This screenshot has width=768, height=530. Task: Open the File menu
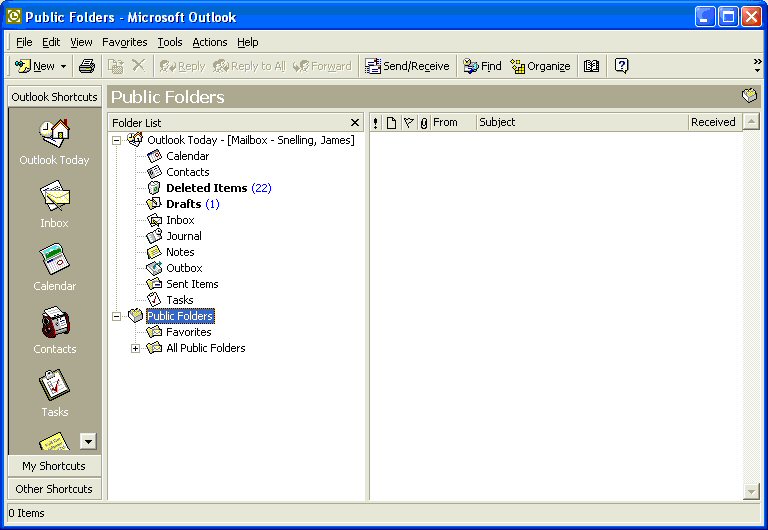(24, 42)
